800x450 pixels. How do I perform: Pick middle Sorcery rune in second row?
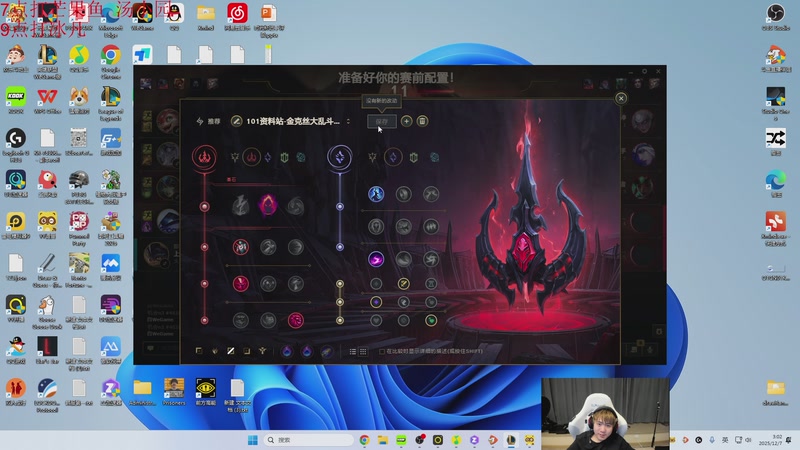tap(404, 226)
